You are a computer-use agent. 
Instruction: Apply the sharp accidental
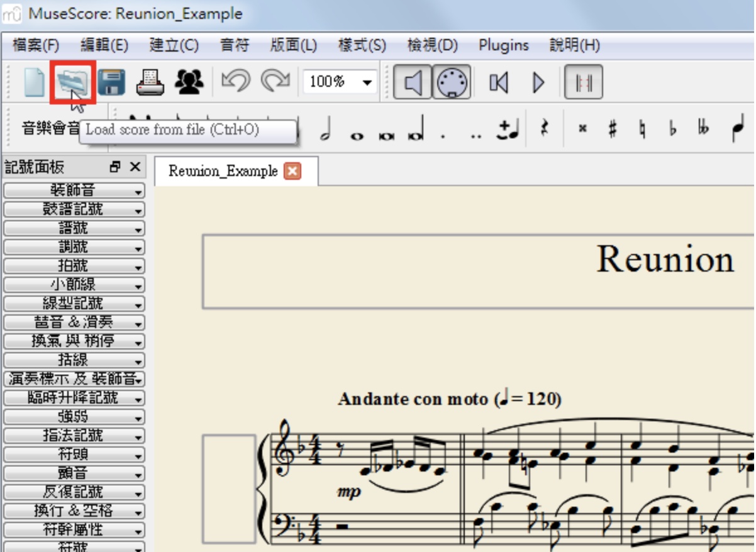coord(613,128)
